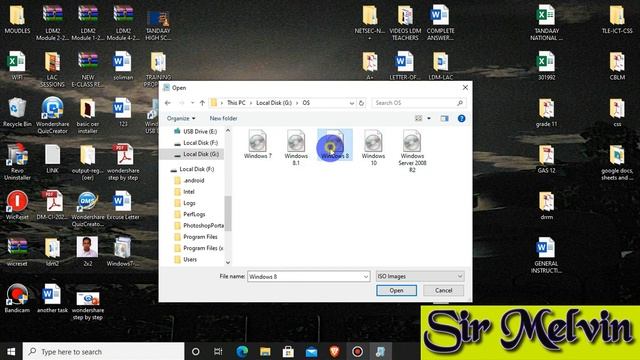Open the Logs folder in tree
This screenshot has height=360, width=640.
click(185, 203)
